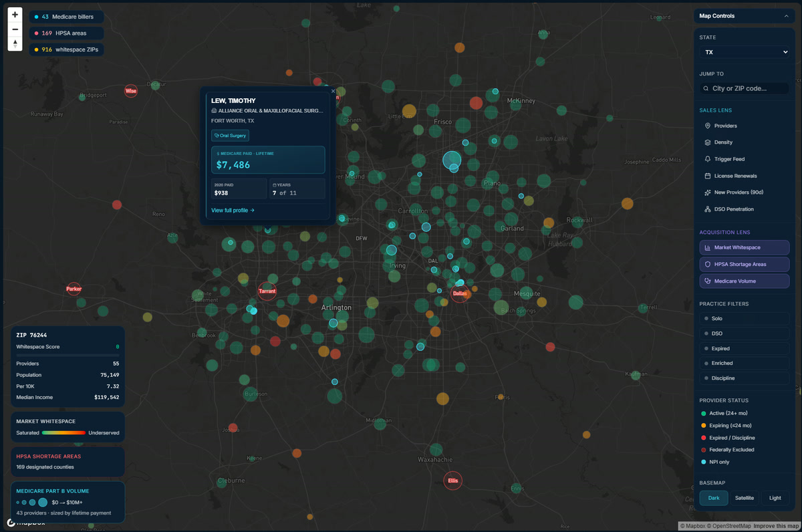
Task: Select the DSO Penetration lens
Action: coord(744,209)
